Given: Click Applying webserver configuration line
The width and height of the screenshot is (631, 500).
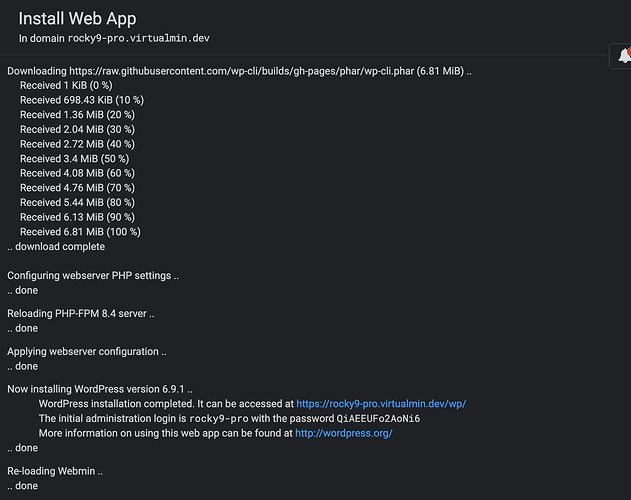Looking at the screenshot, I should click(x=87, y=351).
